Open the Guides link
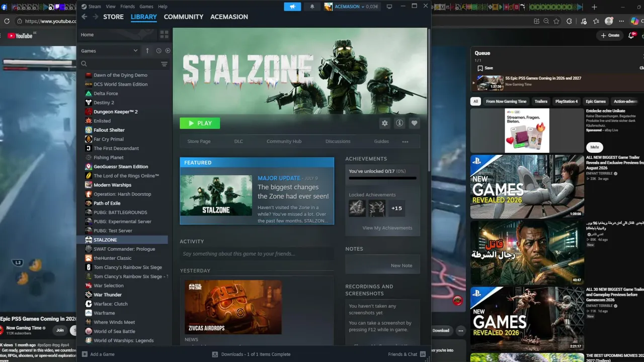The height and width of the screenshot is (362, 644). pyautogui.click(x=381, y=141)
